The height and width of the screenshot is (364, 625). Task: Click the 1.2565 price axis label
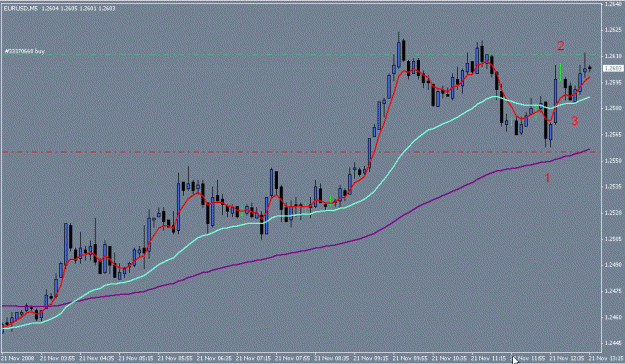click(613, 134)
